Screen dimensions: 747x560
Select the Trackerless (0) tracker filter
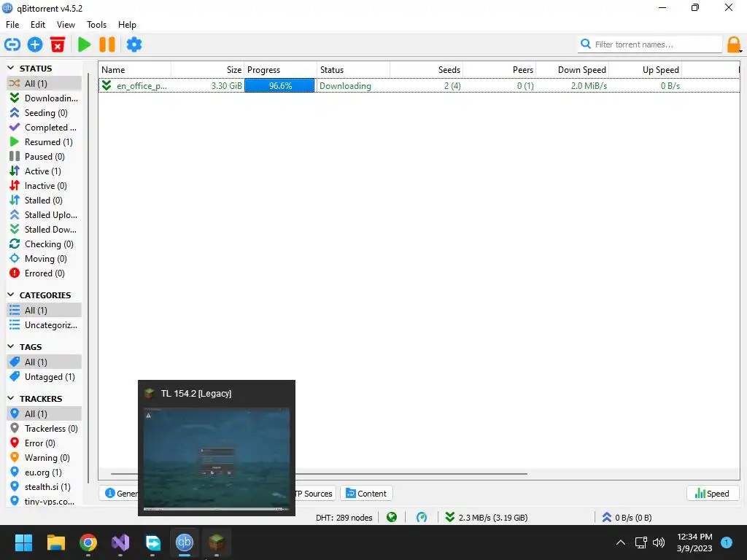pyautogui.click(x=44, y=429)
